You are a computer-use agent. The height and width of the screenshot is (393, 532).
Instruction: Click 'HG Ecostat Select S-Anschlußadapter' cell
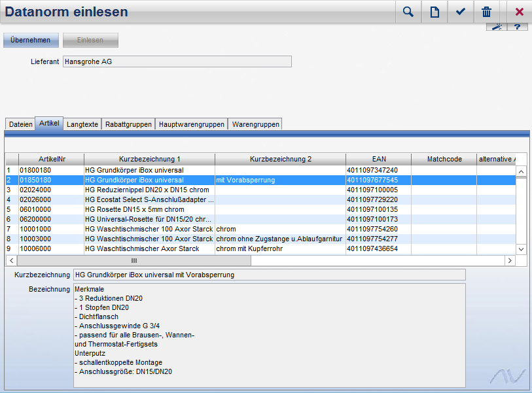(x=149, y=199)
